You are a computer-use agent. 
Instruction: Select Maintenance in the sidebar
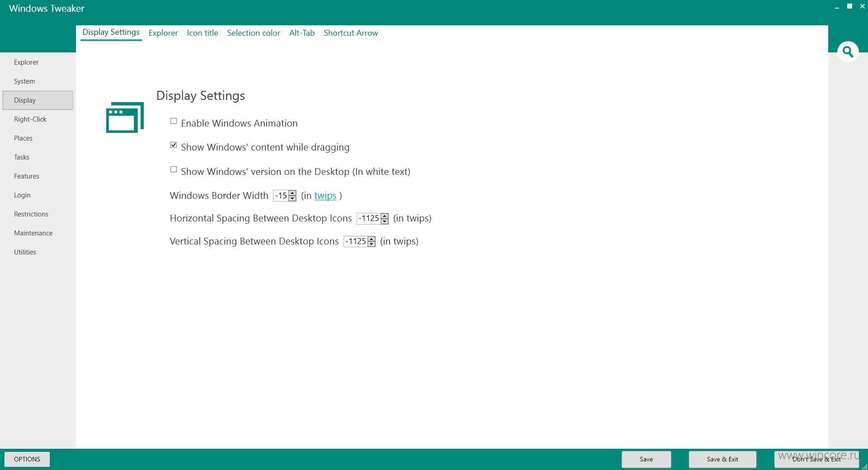coord(38,233)
